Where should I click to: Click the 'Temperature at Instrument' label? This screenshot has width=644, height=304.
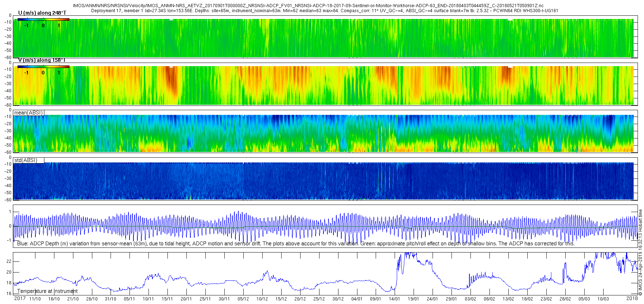coord(48,291)
